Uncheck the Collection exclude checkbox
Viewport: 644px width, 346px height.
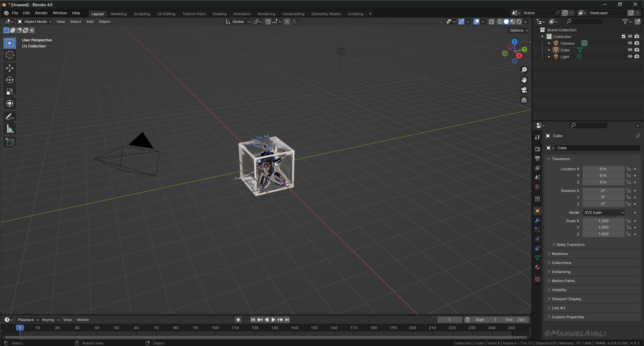tap(623, 37)
